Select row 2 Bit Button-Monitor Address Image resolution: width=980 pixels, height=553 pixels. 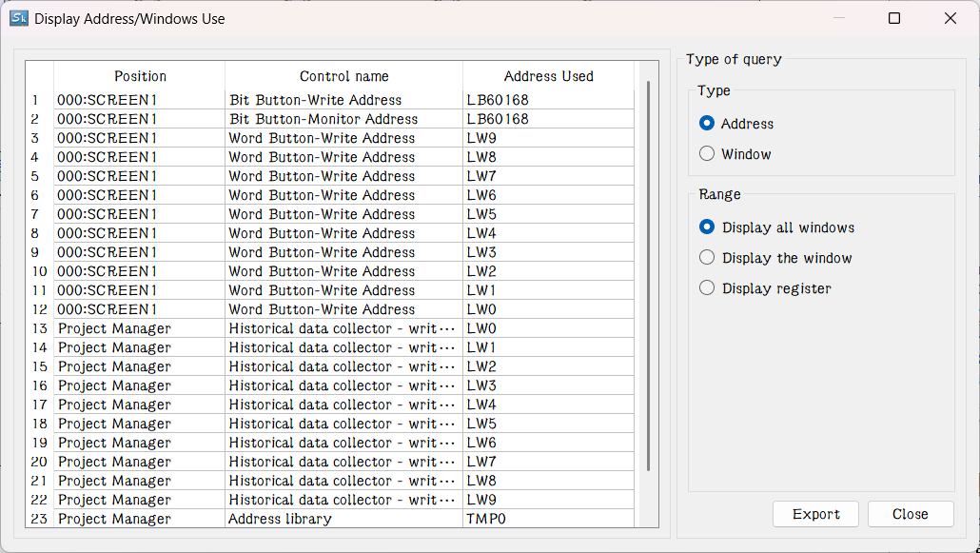point(323,119)
